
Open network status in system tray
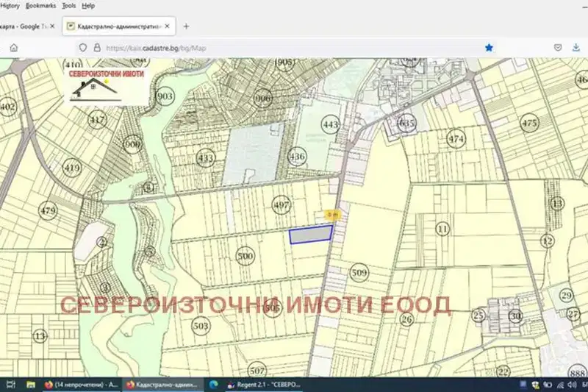pyautogui.click(x=560, y=385)
